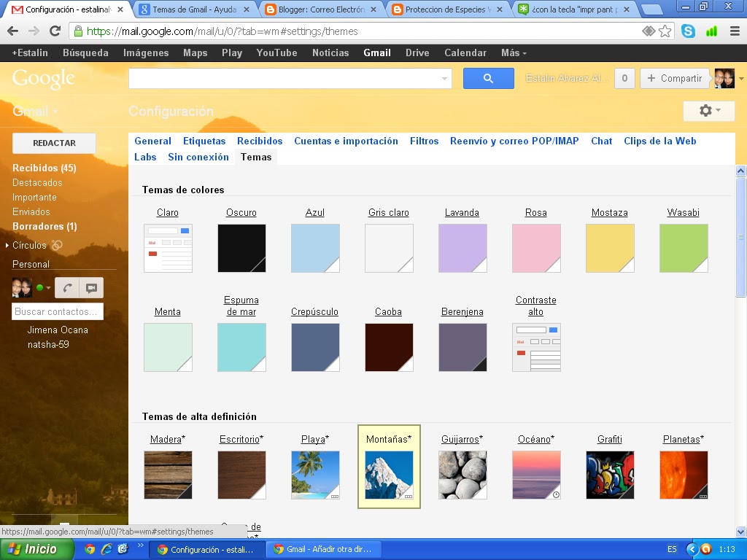Image resolution: width=747 pixels, height=560 pixels.
Task: Choose the Guijarros pebbles theme thumbnail
Action: click(x=462, y=475)
